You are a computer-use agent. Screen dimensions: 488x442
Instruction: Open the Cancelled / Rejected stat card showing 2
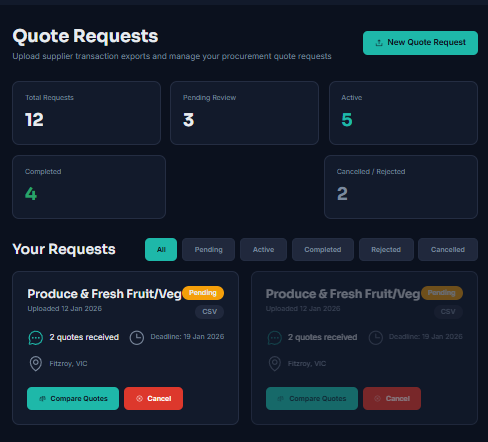(401, 187)
